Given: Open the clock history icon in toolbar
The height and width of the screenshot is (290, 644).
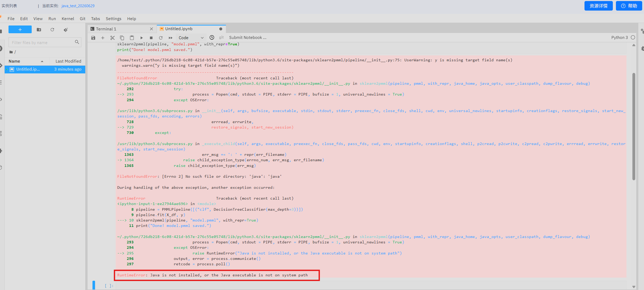Looking at the screenshot, I should (x=212, y=38).
